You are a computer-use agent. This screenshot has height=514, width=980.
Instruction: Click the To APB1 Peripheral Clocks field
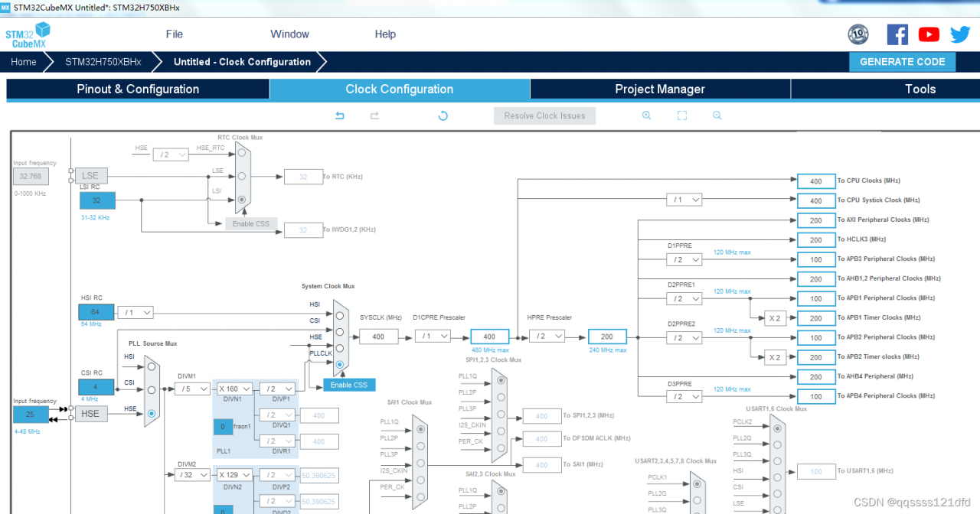[816, 298]
